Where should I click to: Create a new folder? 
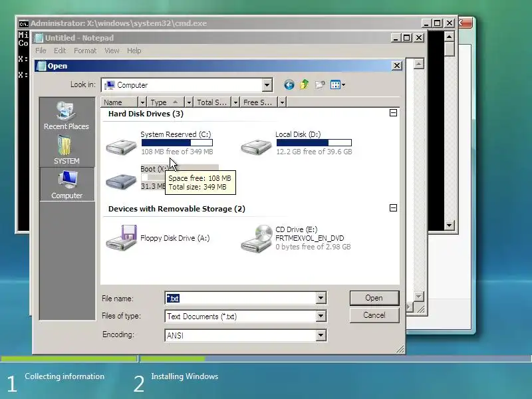point(320,85)
